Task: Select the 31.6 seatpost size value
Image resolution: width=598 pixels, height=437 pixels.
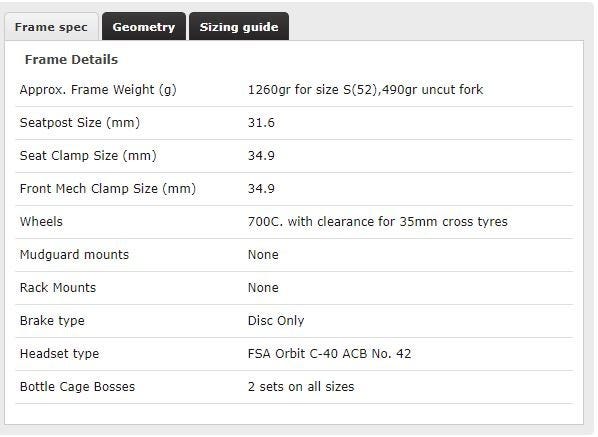Action: tap(261, 123)
